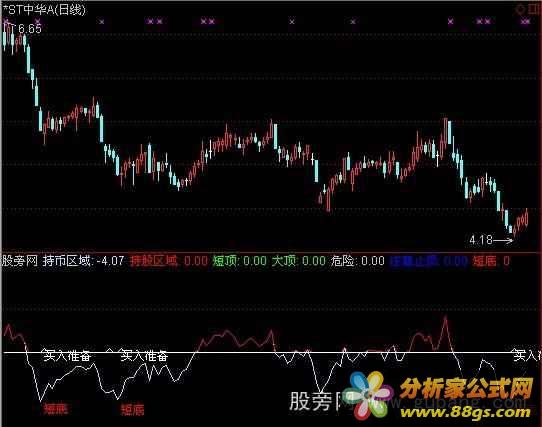Click the small triangle marker beside 买入准备
The height and width of the screenshot is (427, 542).
[109, 351]
